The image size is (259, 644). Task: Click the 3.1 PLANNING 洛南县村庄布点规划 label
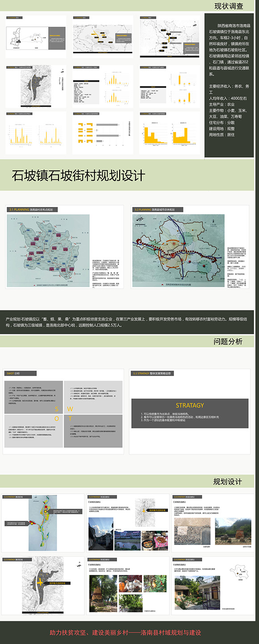(33, 210)
